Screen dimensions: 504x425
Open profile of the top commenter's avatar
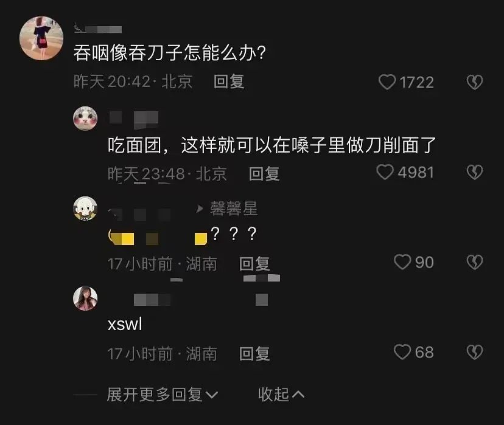pos(41,38)
